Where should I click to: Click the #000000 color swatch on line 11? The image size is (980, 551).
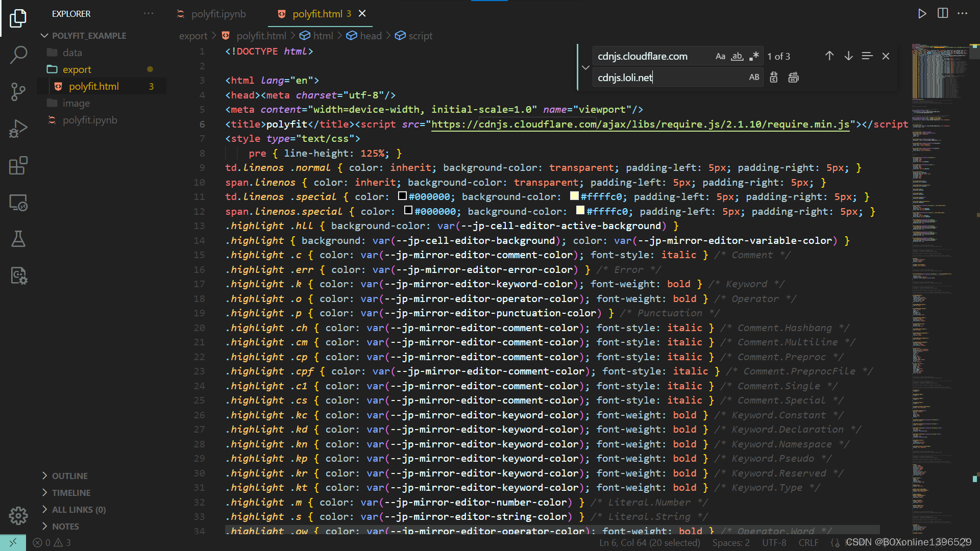tap(402, 196)
